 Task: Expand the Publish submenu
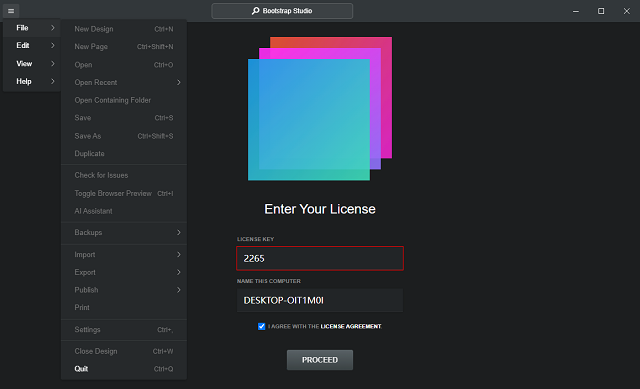[124, 290]
